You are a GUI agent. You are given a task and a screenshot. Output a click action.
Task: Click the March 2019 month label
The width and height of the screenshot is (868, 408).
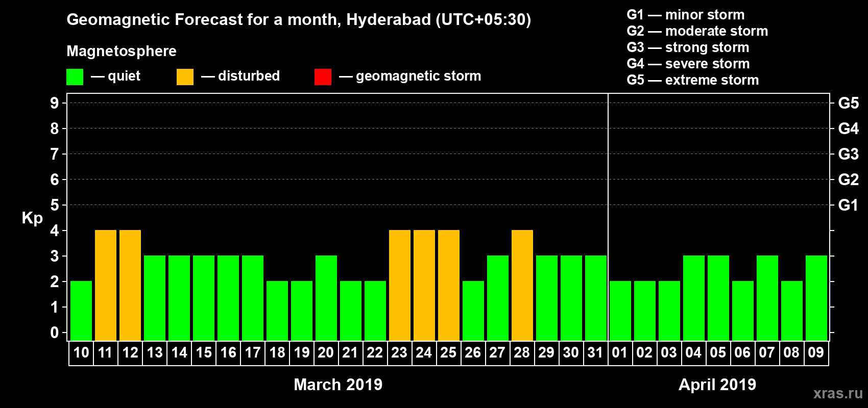click(338, 385)
